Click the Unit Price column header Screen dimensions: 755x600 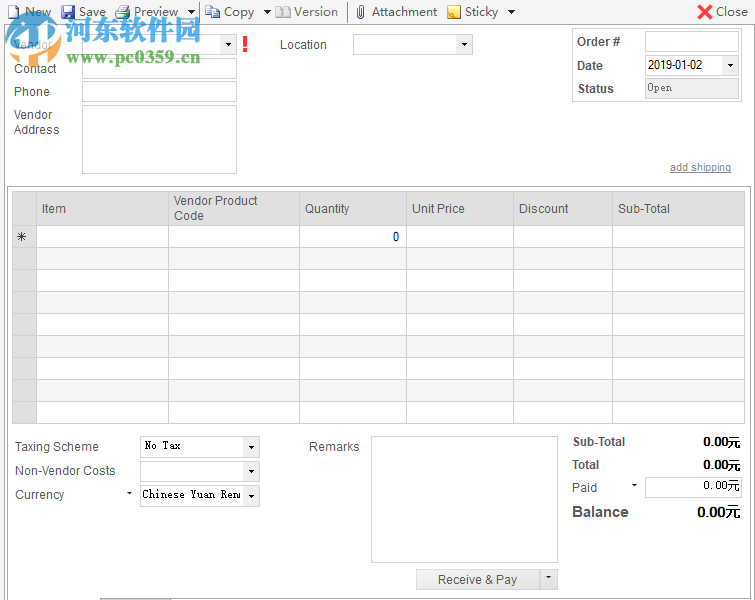point(460,209)
